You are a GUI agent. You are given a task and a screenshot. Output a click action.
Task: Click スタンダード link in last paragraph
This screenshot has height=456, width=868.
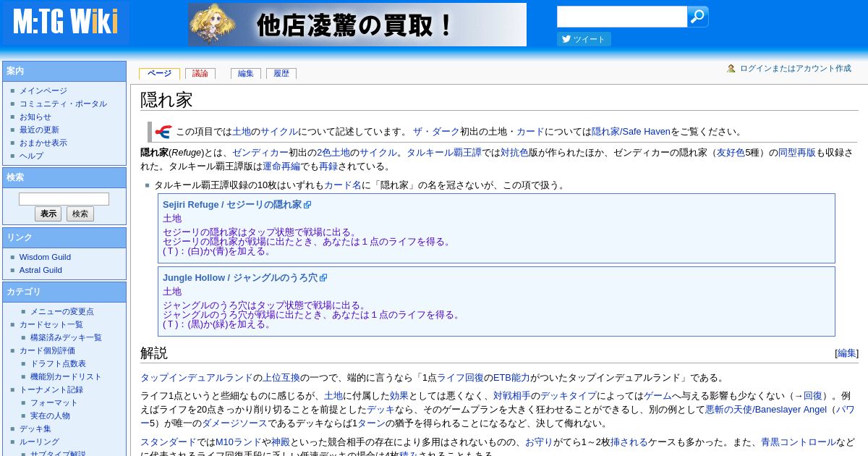point(169,442)
